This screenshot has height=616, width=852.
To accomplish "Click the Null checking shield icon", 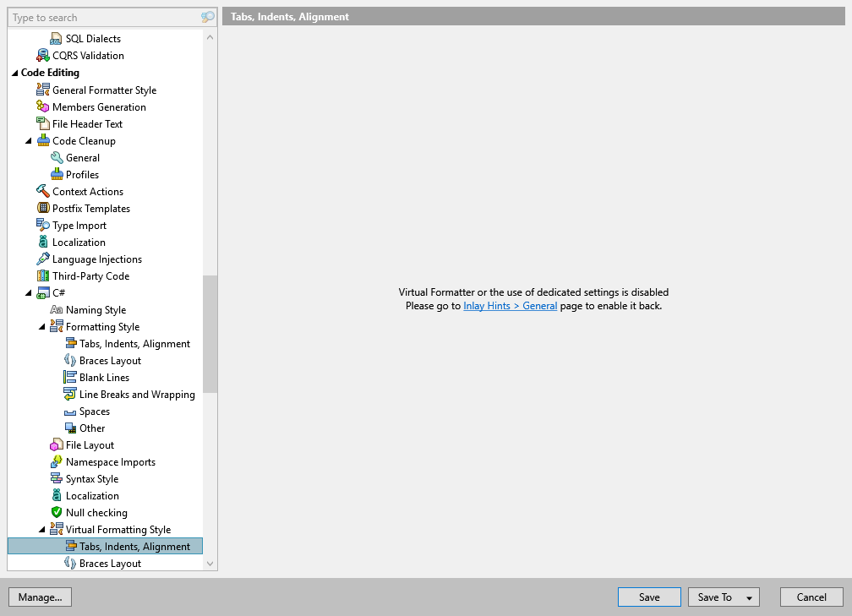I will [57, 512].
